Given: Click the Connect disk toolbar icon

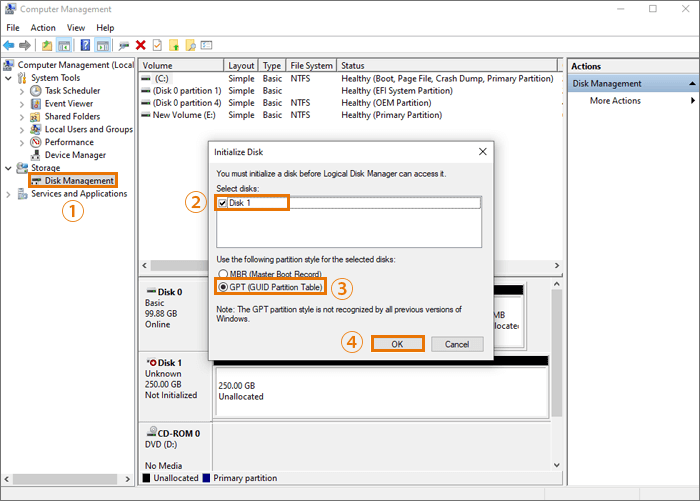Looking at the screenshot, I should (x=124, y=45).
